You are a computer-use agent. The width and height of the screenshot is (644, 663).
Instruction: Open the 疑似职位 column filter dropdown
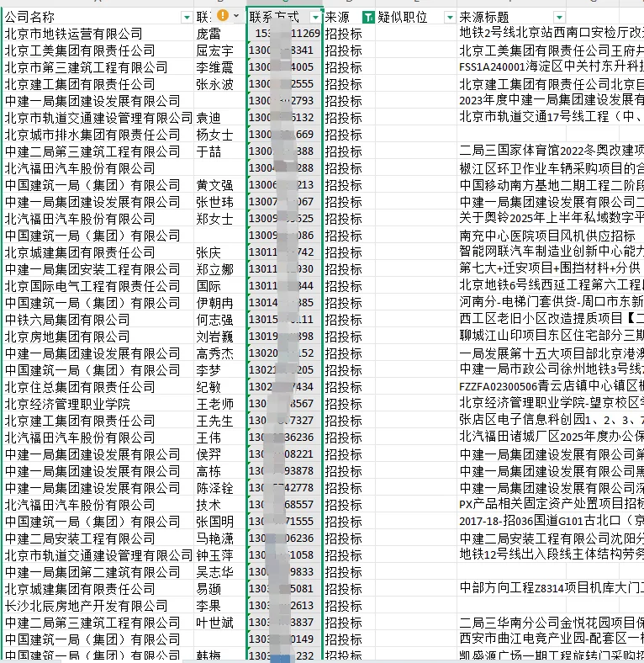[x=450, y=18]
